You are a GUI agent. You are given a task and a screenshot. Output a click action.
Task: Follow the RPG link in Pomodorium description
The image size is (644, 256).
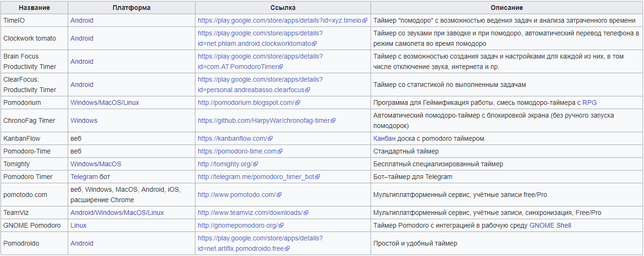pos(590,102)
